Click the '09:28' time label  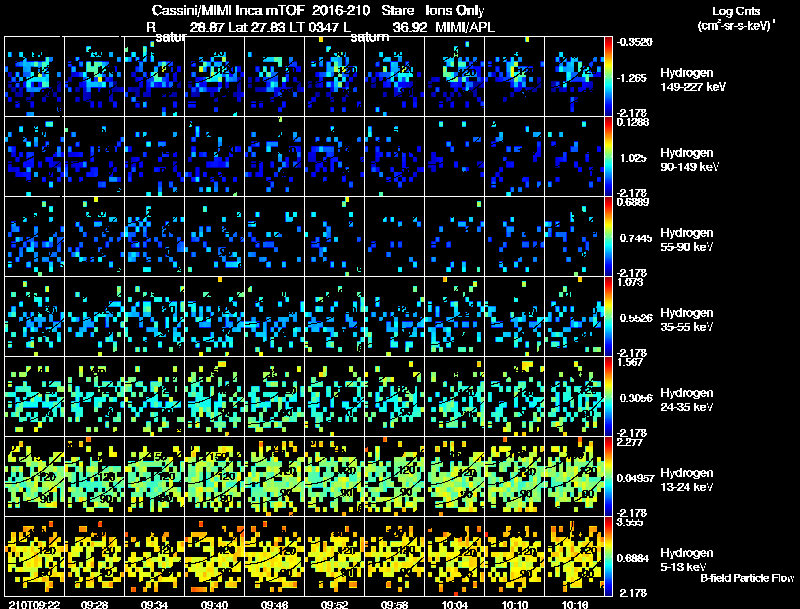click(x=94, y=604)
